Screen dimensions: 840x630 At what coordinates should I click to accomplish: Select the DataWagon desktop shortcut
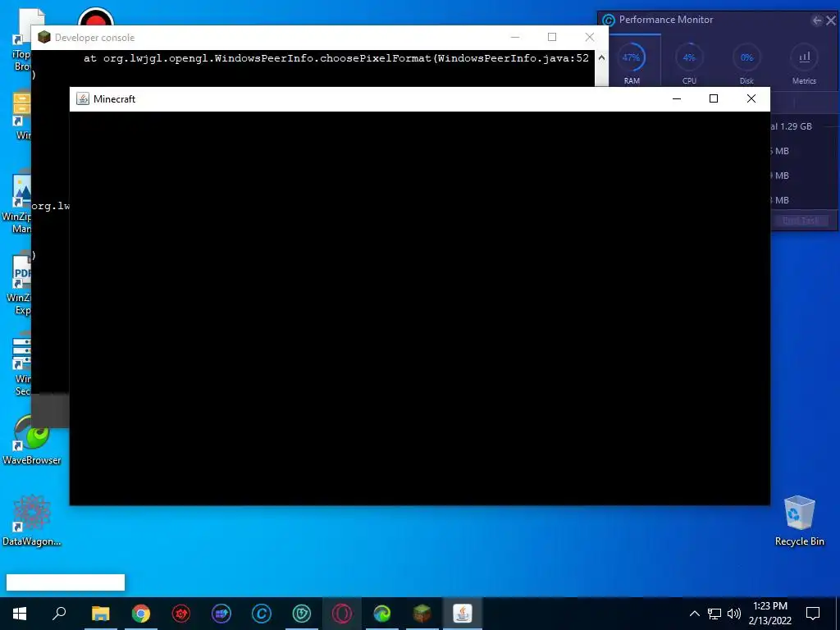[x=32, y=521]
